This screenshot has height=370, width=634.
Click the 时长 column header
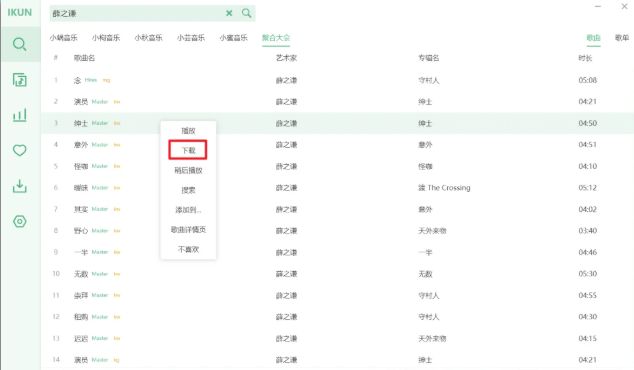pos(585,58)
